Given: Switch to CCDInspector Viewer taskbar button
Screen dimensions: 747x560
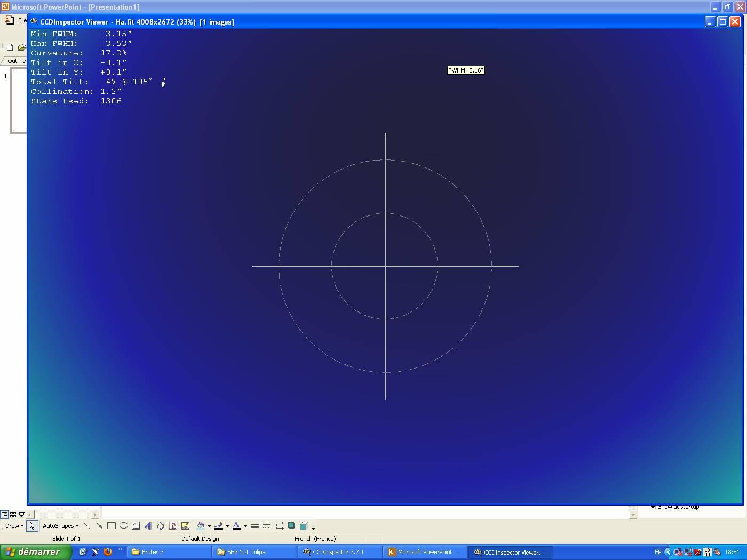Looking at the screenshot, I should (x=511, y=552).
